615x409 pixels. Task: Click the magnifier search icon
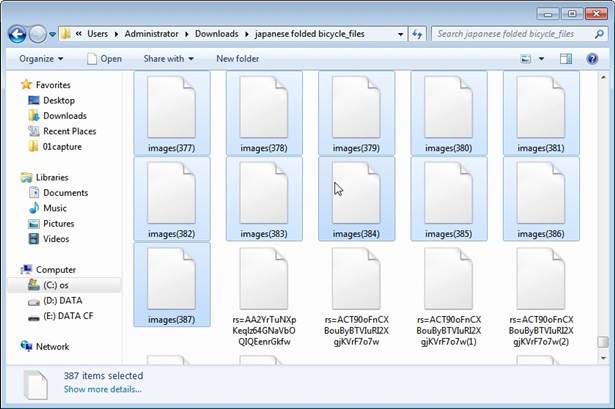(x=599, y=35)
